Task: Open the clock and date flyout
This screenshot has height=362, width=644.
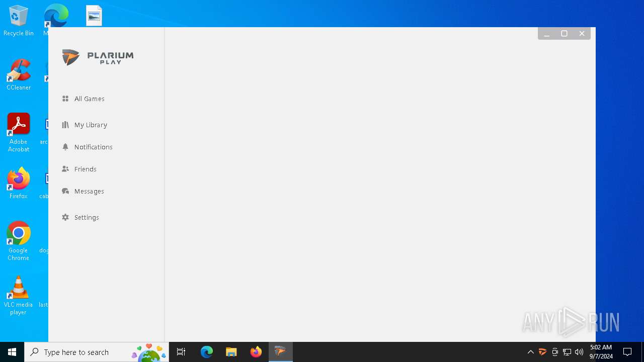Action: click(x=601, y=352)
